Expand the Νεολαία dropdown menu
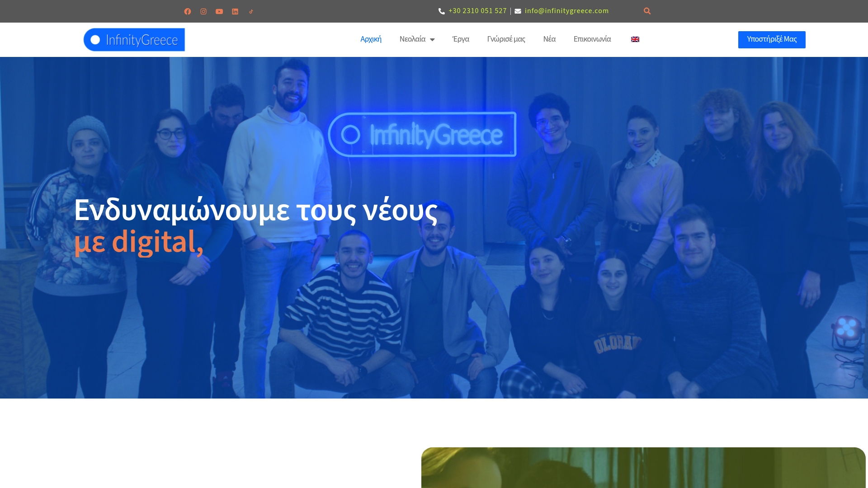Viewport: 868px width, 488px height. pyautogui.click(x=413, y=39)
